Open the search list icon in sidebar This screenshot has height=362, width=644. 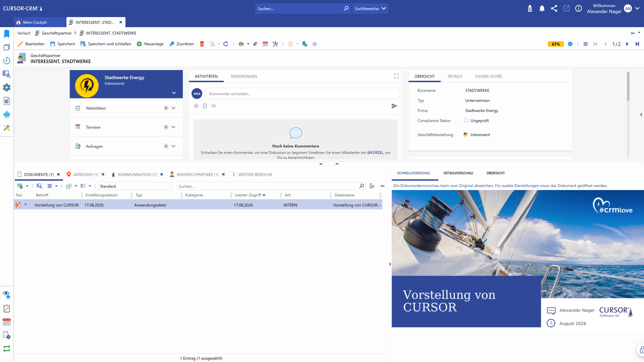(x=7, y=74)
